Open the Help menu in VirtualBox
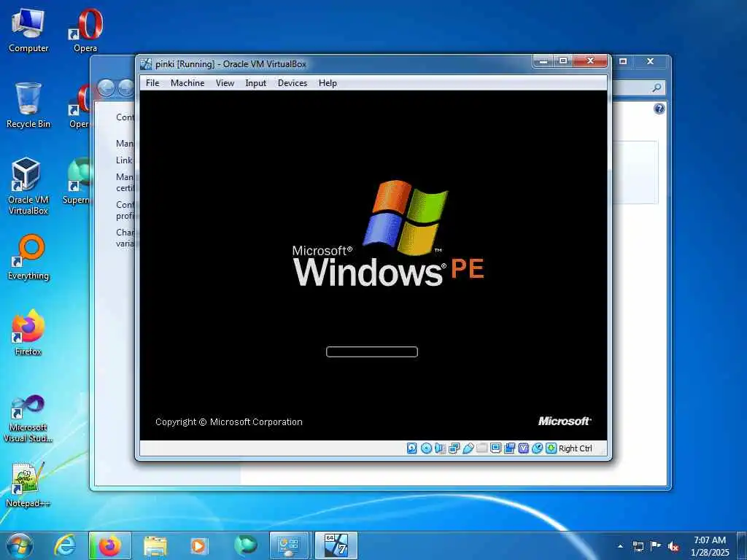 (328, 83)
